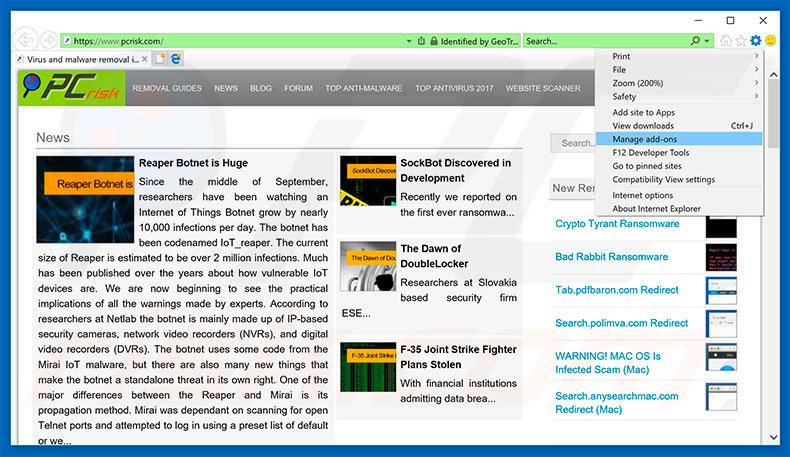Click the PCrisk logo
Viewport: 790px width, 457px height.
tap(72, 88)
